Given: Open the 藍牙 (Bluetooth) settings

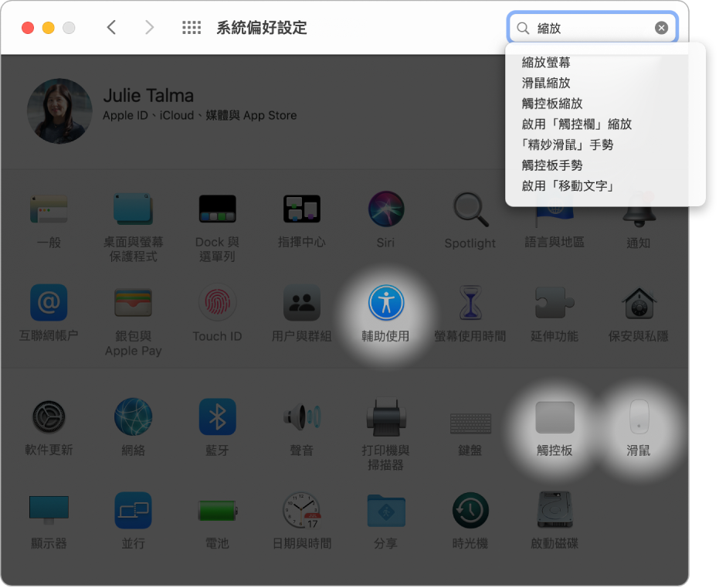Looking at the screenshot, I should point(217,416).
